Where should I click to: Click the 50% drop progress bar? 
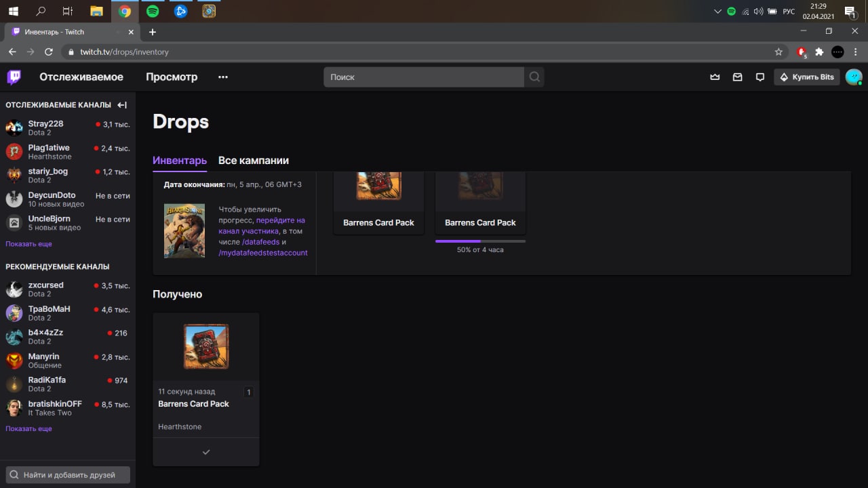tap(480, 241)
